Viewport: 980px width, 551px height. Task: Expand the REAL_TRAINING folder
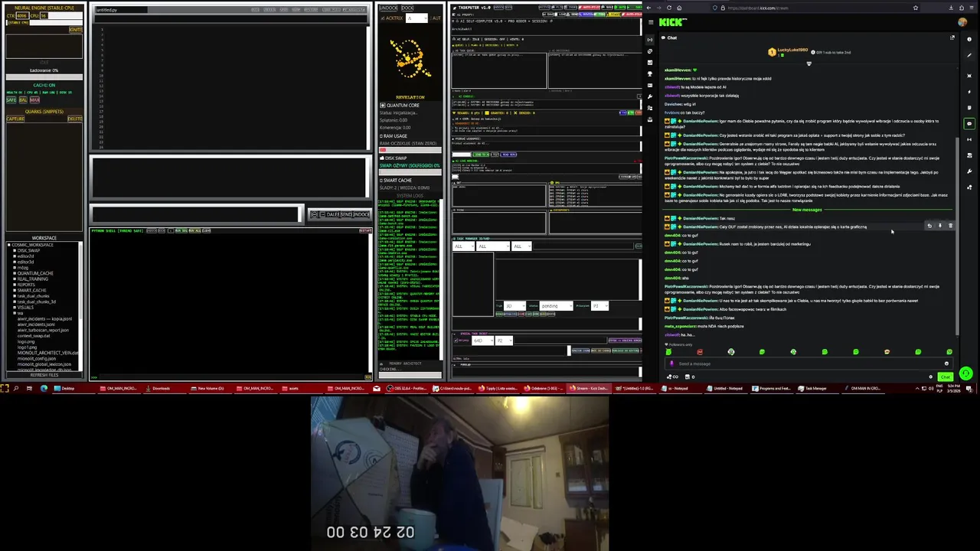pos(15,279)
